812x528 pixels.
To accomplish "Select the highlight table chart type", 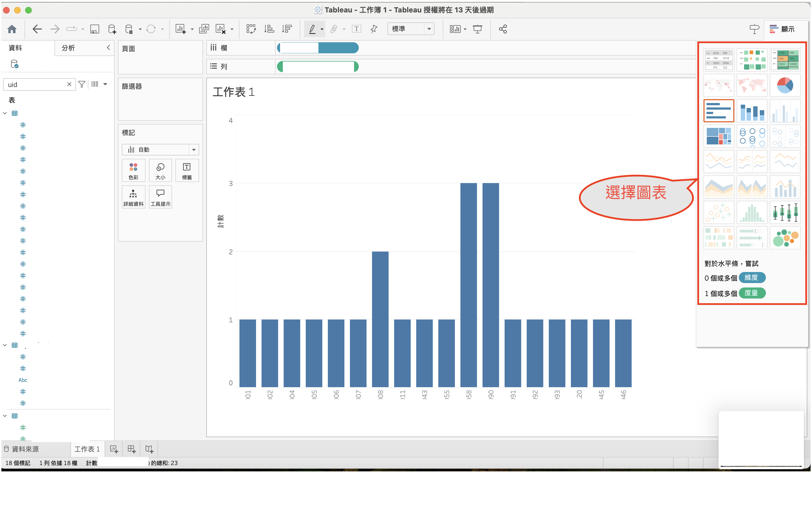I will (785, 60).
